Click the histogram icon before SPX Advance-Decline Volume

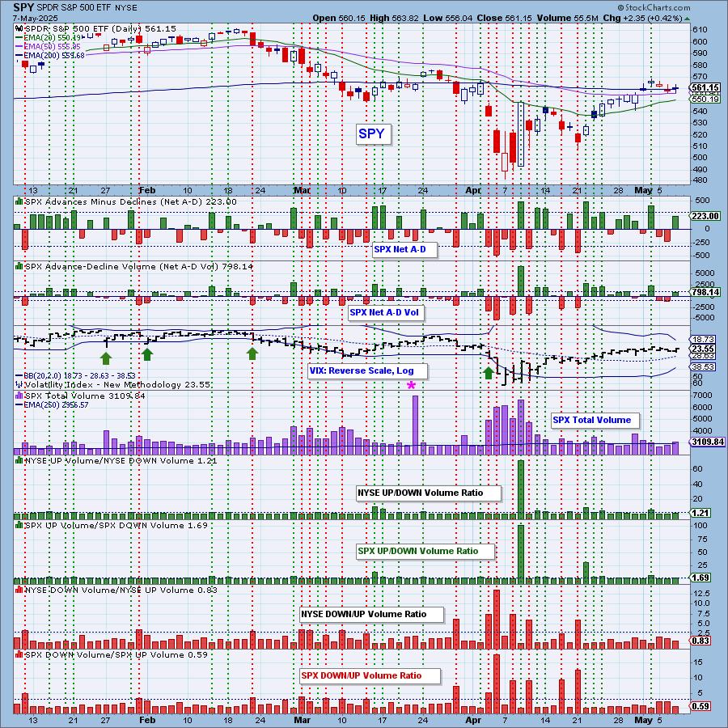(19, 266)
